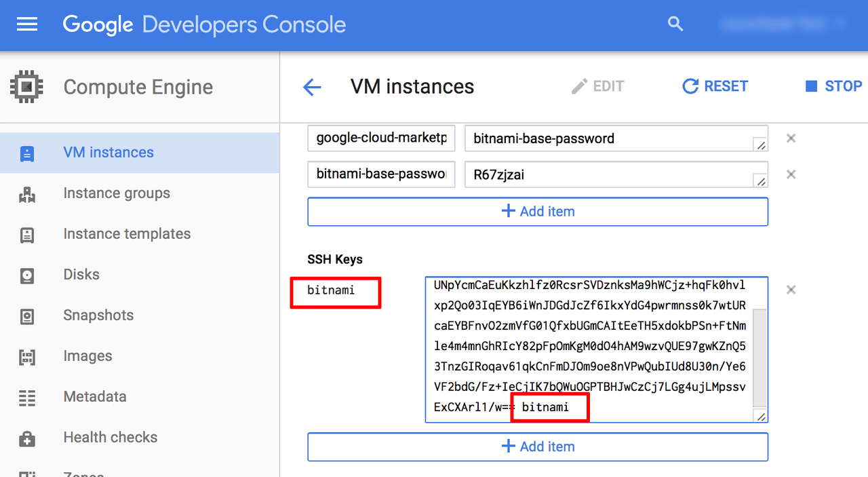Click the circular reset arrow icon
Viewport: 868px width, 477px height.
click(690, 86)
